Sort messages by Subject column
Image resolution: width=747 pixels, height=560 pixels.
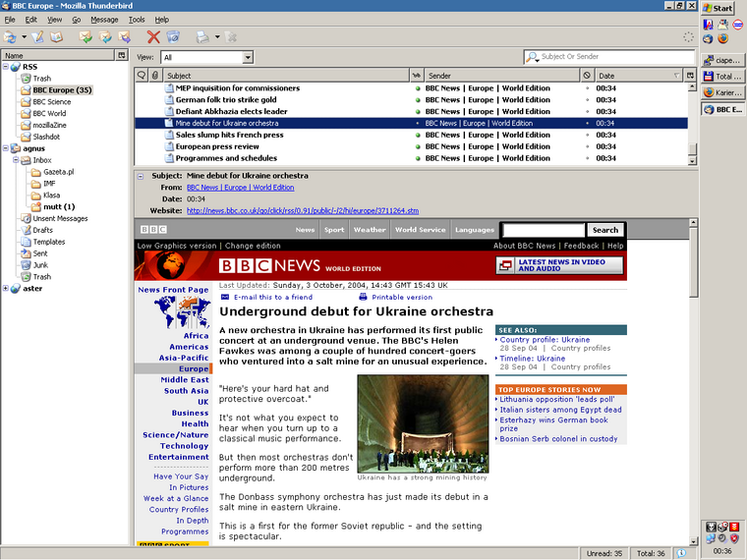(x=286, y=76)
